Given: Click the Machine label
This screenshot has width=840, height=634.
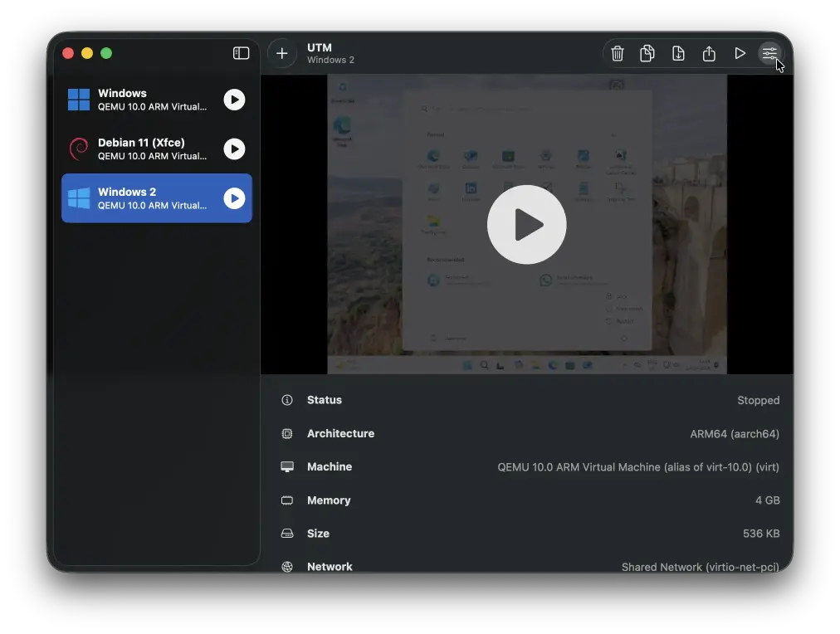Looking at the screenshot, I should [x=330, y=467].
